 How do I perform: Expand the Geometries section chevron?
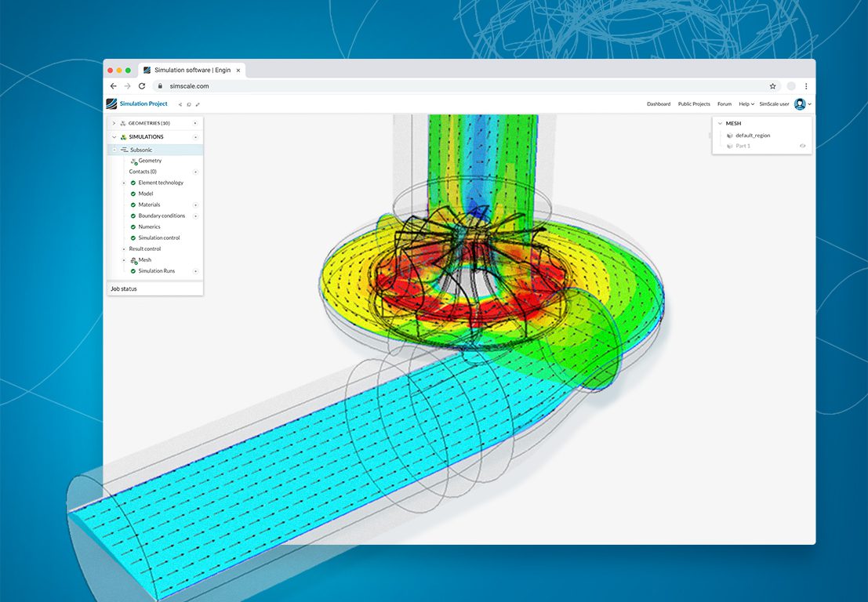[114, 123]
